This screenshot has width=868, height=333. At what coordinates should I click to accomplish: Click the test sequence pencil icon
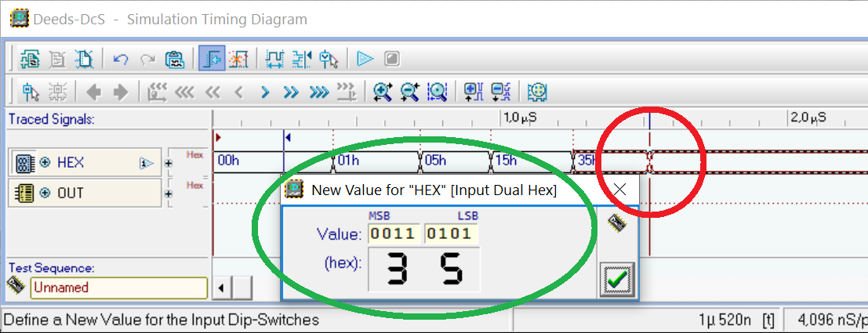(16, 286)
